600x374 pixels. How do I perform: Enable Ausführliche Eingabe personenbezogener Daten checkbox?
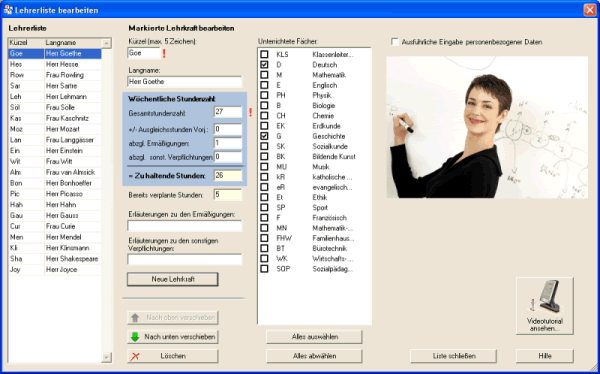coord(395,42)
